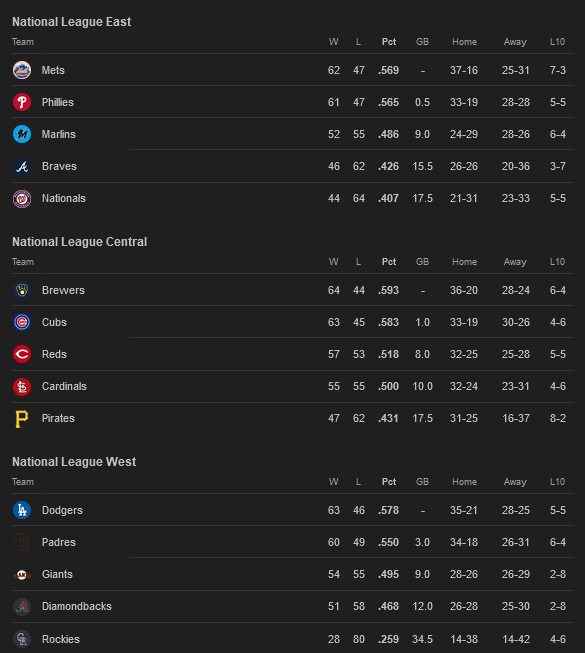Click the Mets team logo
585x653 pixels.
click(22, 70)
